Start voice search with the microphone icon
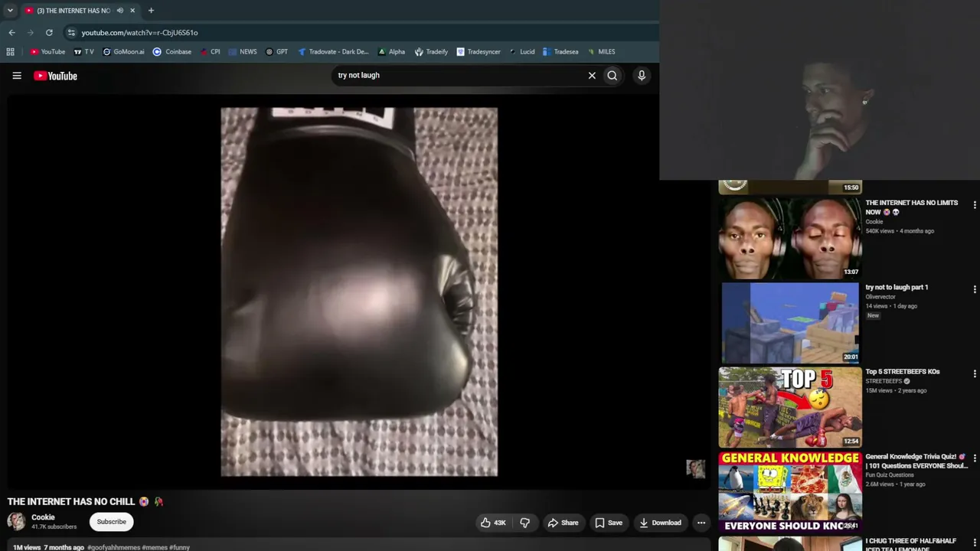This screenshot has width=980, height=551. (x=642, y=76)
